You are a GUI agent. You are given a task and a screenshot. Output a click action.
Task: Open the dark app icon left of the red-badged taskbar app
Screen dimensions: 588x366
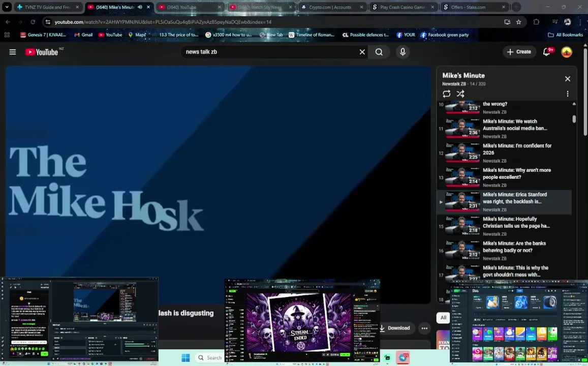pyautogui.click(x=387, y=358)
